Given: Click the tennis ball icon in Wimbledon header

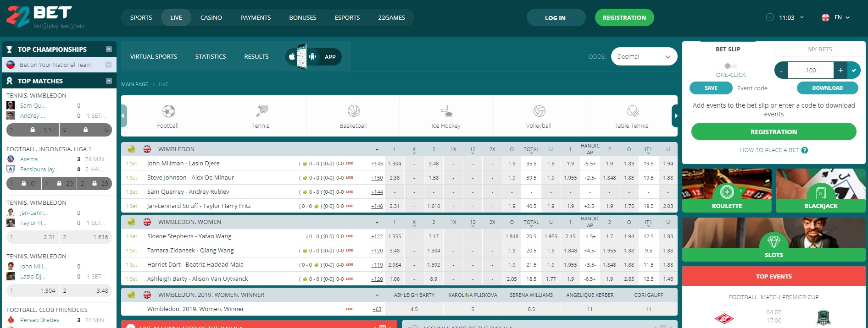Looking at the screenshot, I should pos(131,149).
